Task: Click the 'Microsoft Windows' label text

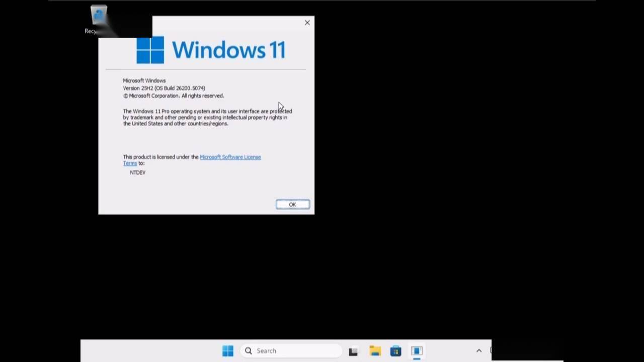Action: click(144, 80)
